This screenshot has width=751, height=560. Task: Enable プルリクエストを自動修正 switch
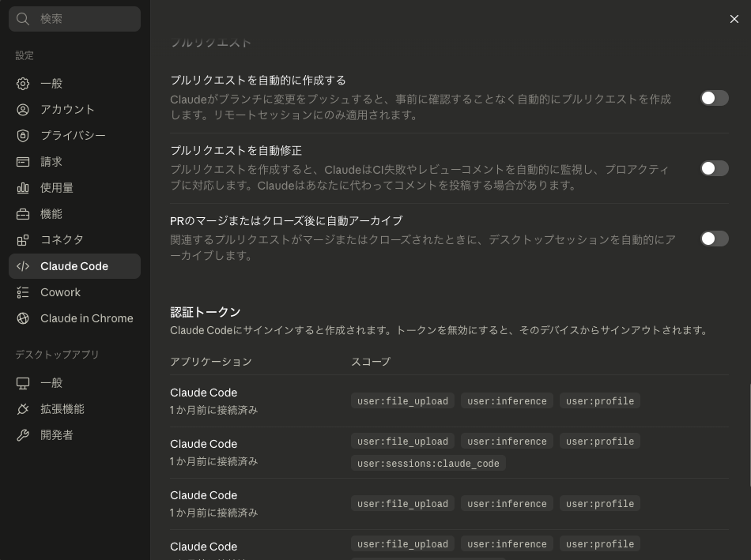click(x=715, y=168)
